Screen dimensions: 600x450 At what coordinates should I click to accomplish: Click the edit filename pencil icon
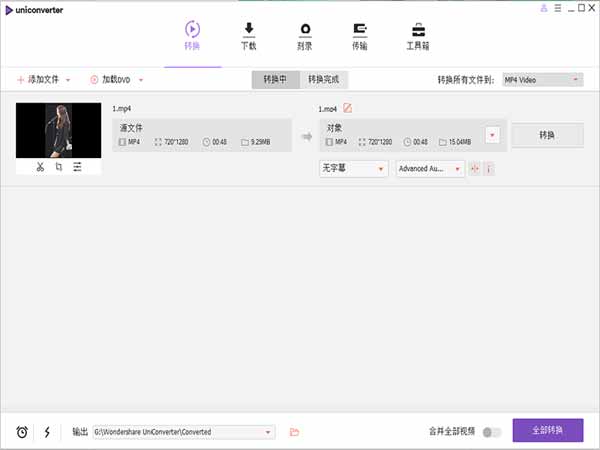coord(348,108)
